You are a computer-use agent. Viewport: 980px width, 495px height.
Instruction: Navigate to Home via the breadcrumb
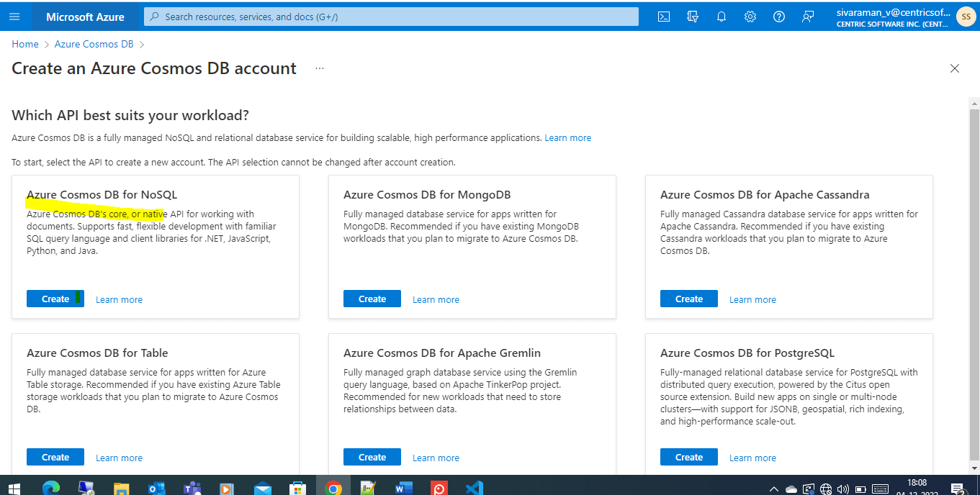(x=24, y=44)
